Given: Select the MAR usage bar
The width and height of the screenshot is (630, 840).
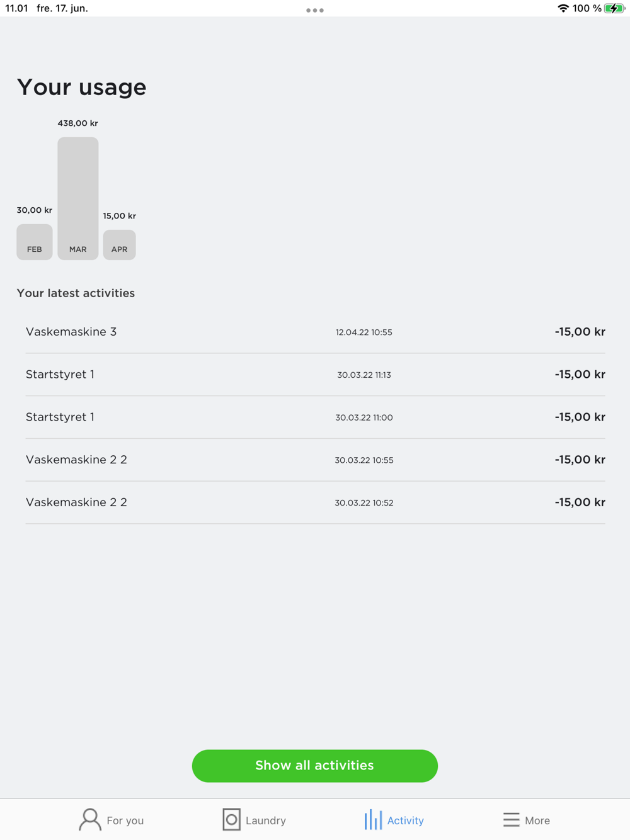Looking at the screenshot, I should pos(78,198).
